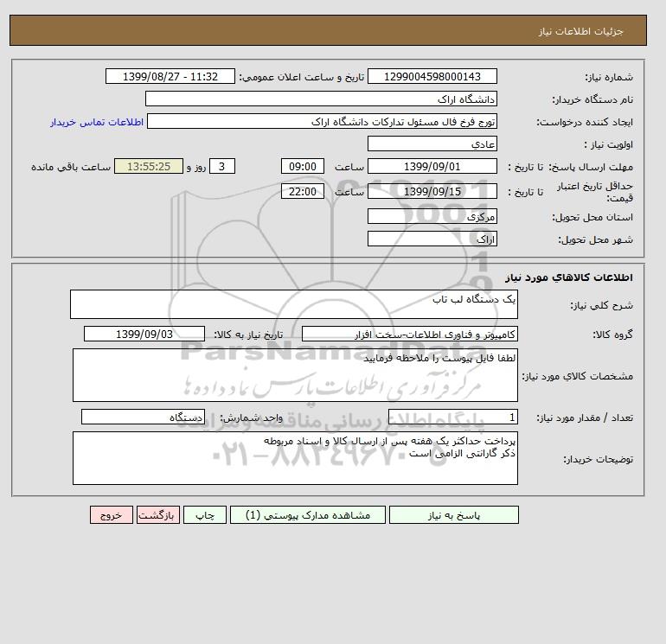Click the 'بازگشت' back button

click(158, 515)
